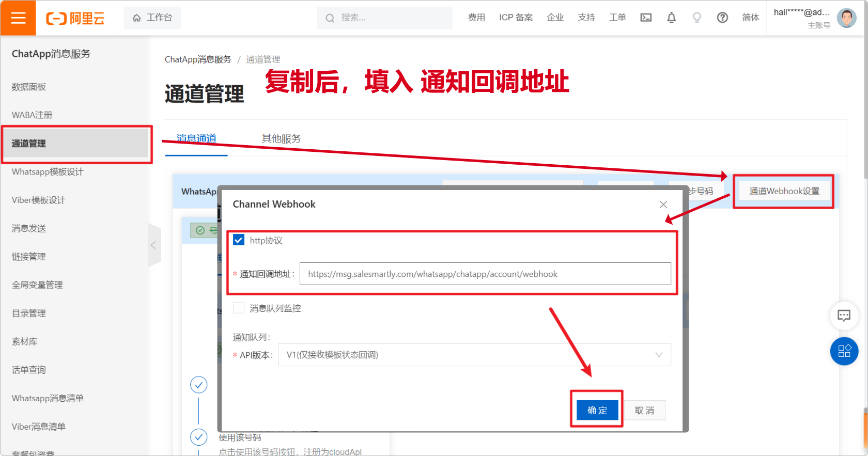Click the 取消 cancel button
Image resolution: width=868 pixels, height=456 pixels.
(644, 410)
